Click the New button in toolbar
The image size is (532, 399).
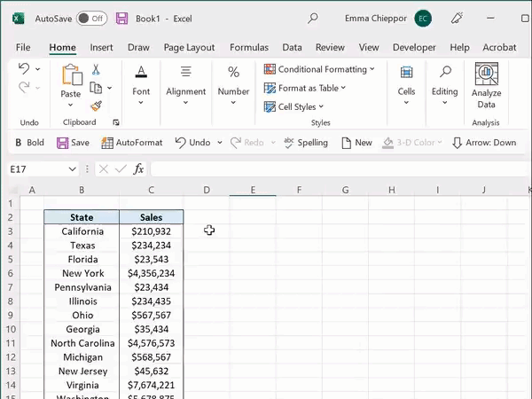356,143
